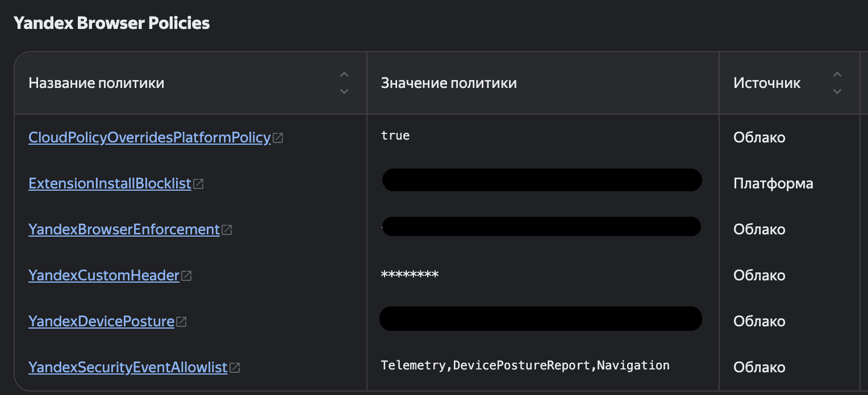Click external link icon beside ExtensionInstallBlocklist

pos(199,184)
